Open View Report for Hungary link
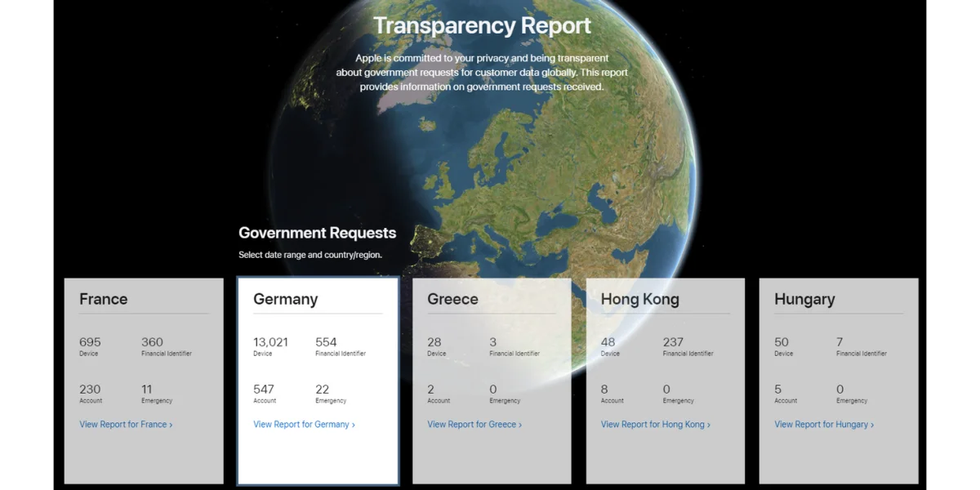 pyautogui.click(x=824, y=425)
